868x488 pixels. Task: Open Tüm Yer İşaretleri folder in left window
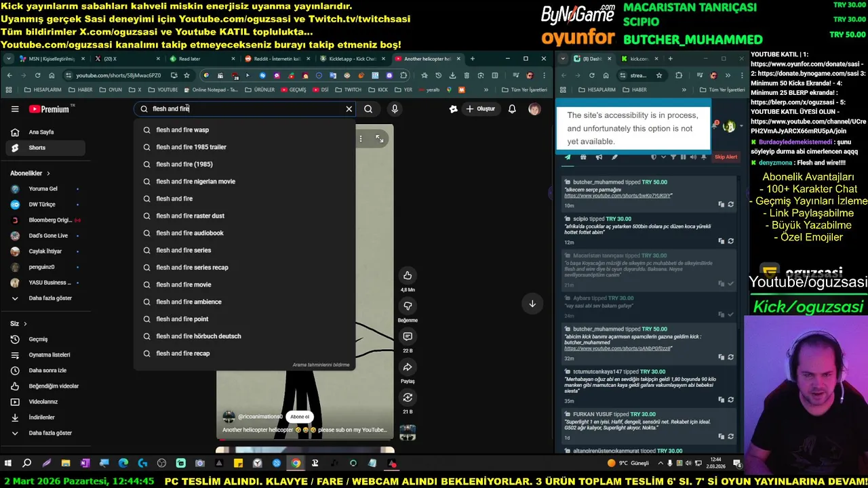click(x=524, y=89)
